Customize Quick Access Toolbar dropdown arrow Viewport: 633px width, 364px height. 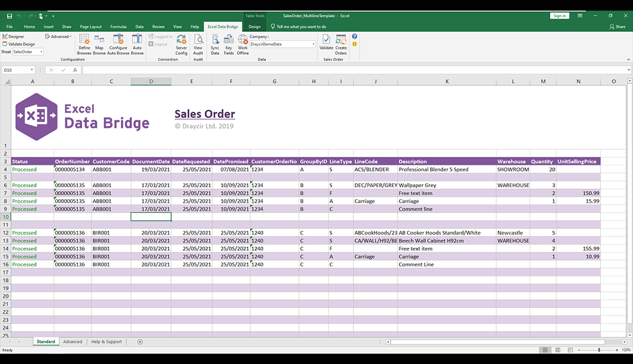pyautogui.click(x=54, y=16)
